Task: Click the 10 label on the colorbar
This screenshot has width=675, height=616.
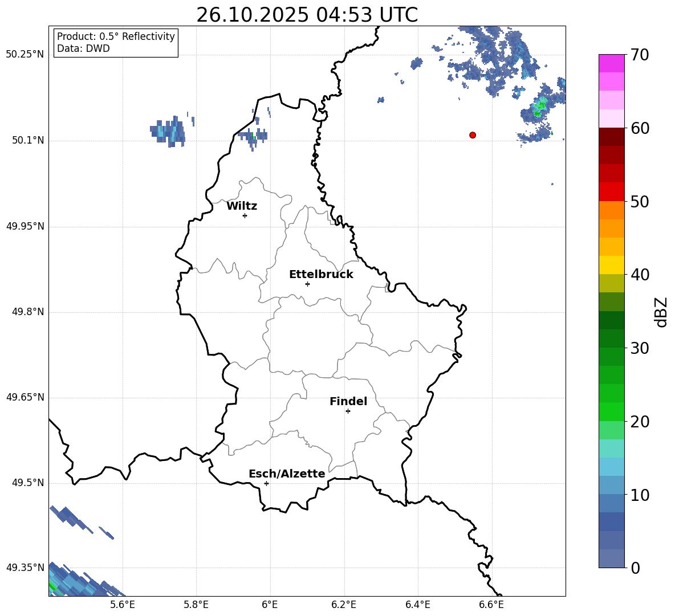Action: click(x=640, y=495)
